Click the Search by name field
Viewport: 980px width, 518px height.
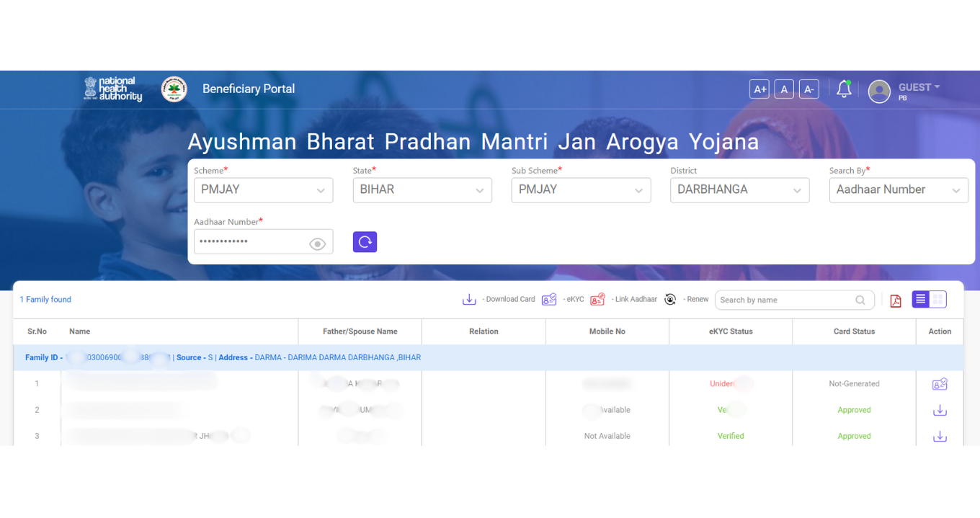point(785,300)
